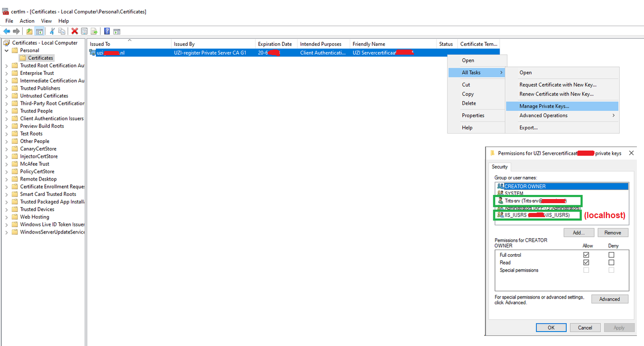Click the red X Delete toolbar icon
The height and width of the screenshot is (346, 644).
75,31
